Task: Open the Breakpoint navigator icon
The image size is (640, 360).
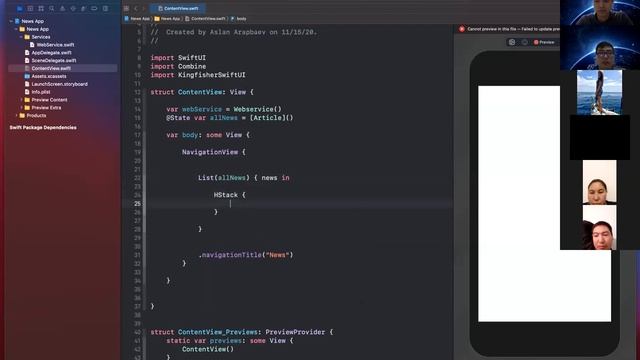Action: tap(94, 8)
